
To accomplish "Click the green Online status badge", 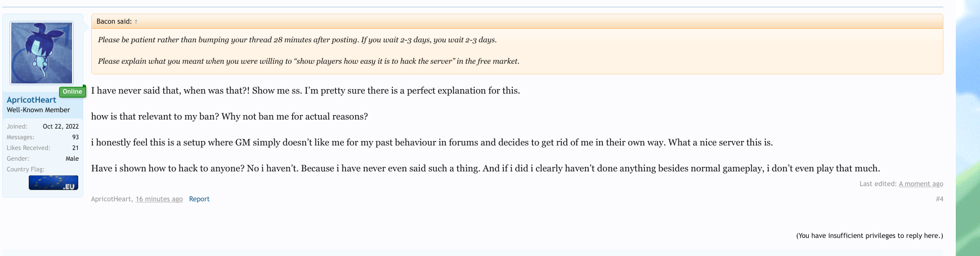I will [72, 91].
